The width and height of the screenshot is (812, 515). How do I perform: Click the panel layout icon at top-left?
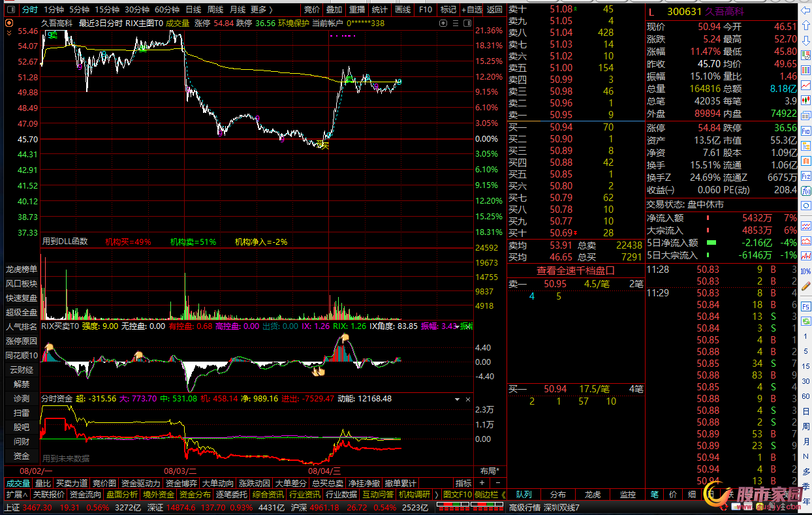click(x=10, y=10)
